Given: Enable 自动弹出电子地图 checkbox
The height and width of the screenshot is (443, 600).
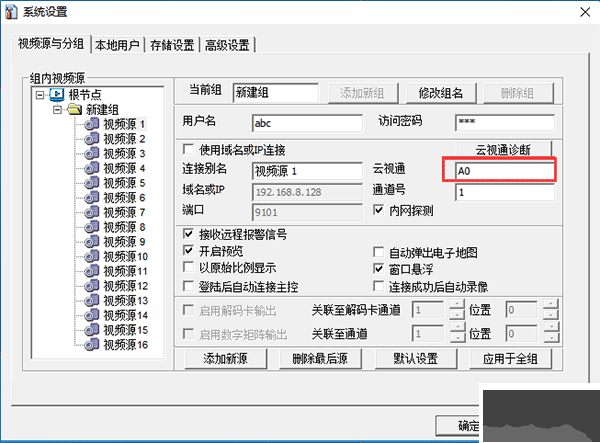Looking at the screenshot, I should [378, 252].
